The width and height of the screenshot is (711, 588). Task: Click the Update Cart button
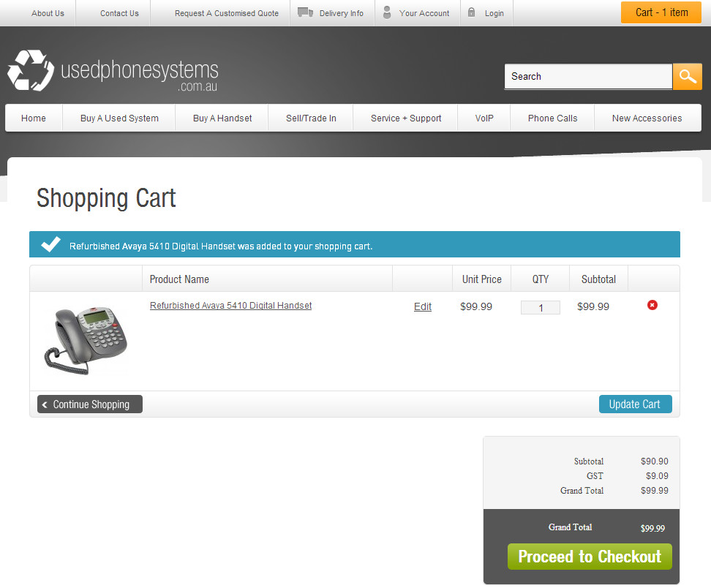coord(635,404)
